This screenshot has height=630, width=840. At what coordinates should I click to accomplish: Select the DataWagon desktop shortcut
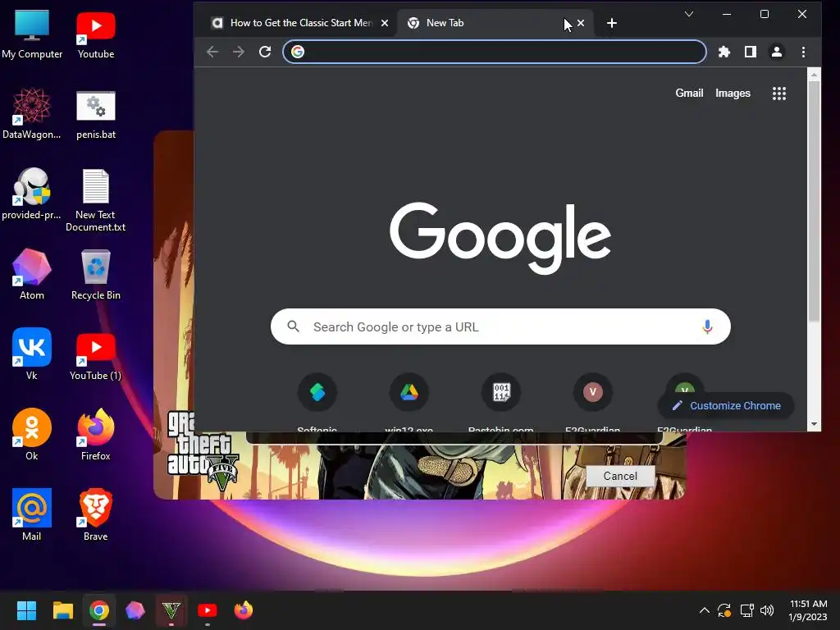32,113
